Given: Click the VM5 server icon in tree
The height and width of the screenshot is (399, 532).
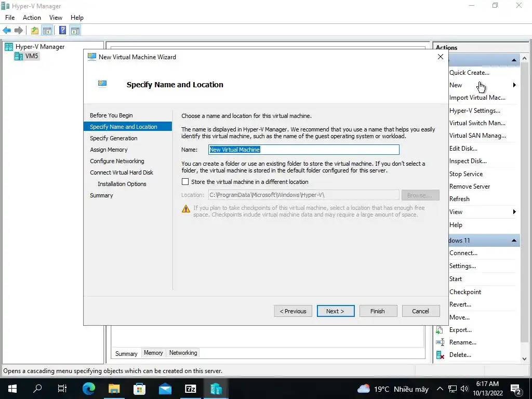Looking at the screenshot, I should [19, 56].
